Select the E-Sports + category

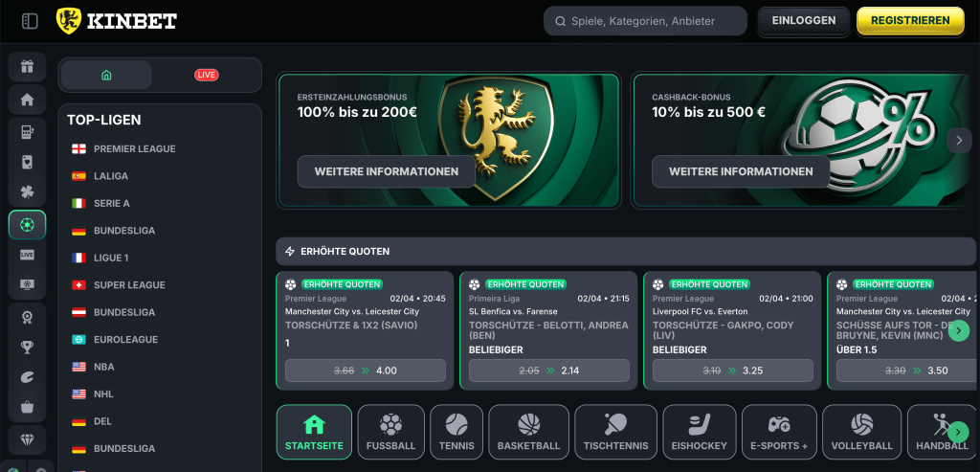[779, 432]
